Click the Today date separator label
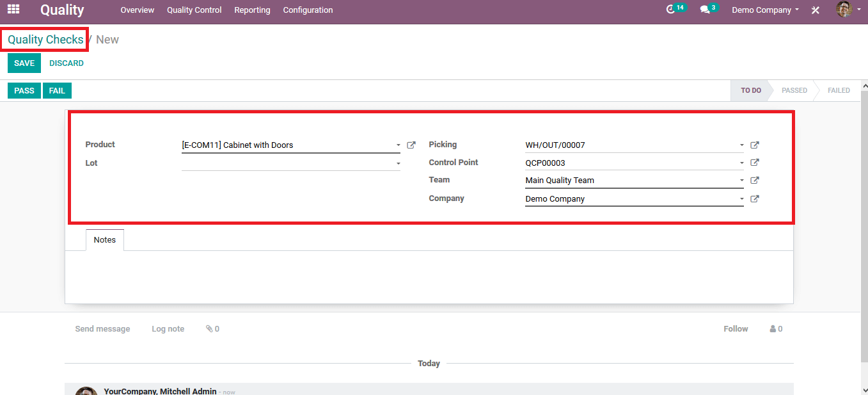Viewport: 868px width, 395px height. 429,364
